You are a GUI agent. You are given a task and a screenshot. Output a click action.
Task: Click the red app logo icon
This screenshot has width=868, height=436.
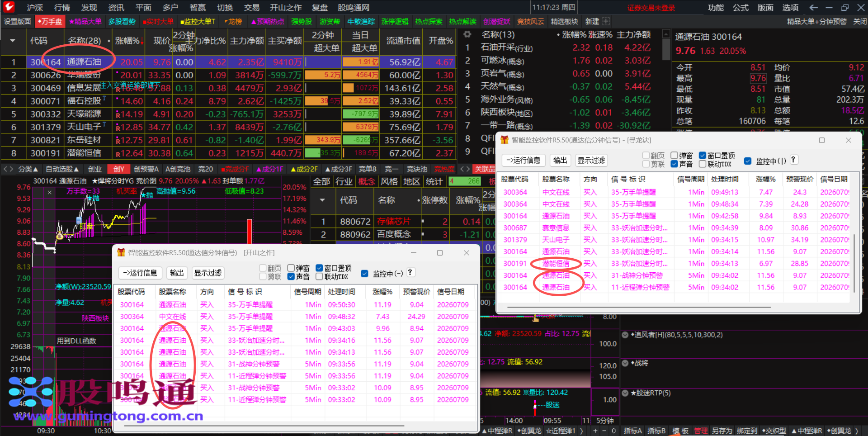click(9, 7)
